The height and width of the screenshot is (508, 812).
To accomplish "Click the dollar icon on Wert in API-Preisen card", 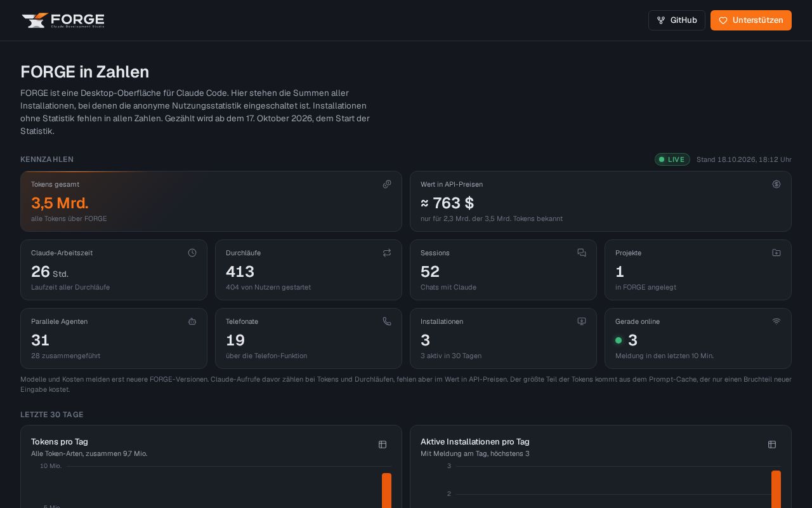I will click(776, 184).
